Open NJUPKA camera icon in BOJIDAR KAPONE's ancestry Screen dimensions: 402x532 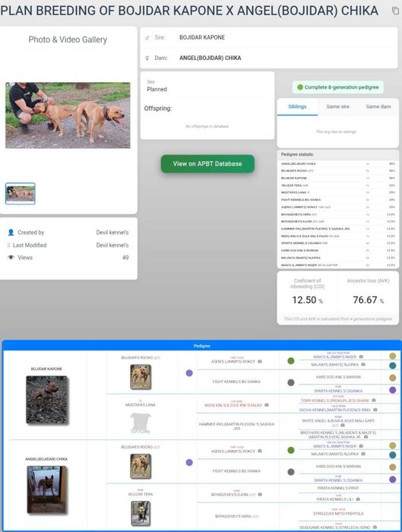tap(363, 364)
